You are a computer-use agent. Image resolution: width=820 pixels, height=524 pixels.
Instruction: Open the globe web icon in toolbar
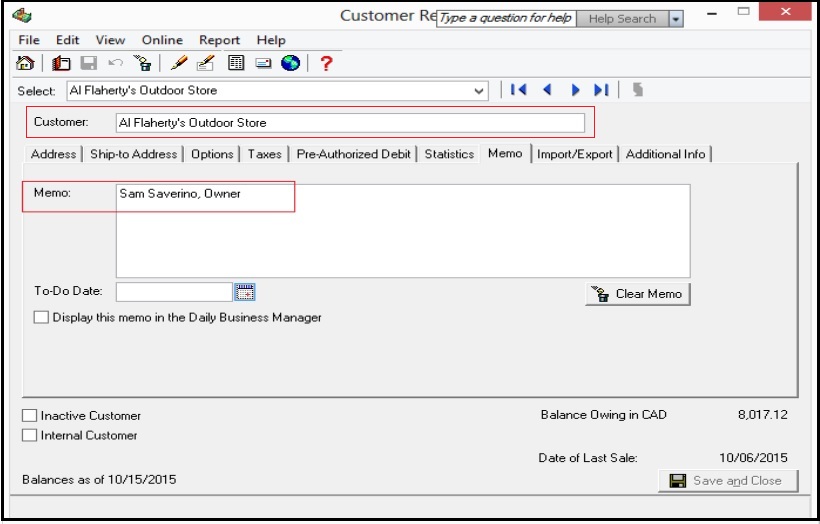pyautogui.click(x=290, y=63)
